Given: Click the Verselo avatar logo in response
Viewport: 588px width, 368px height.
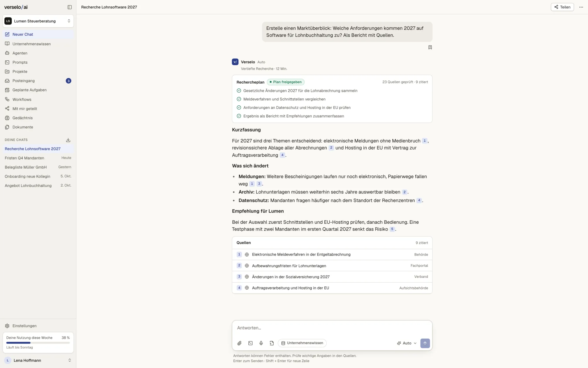Looking at the screenshot, I should point(235,62).
